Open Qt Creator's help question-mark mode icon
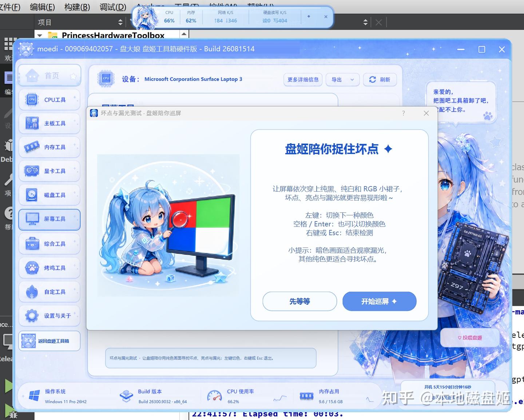 coord(9,213)
